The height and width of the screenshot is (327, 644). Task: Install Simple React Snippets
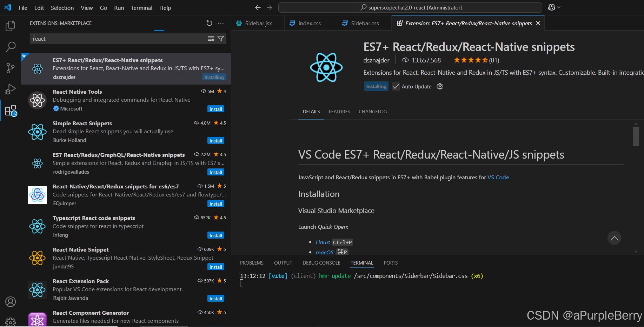click(215, 141)
